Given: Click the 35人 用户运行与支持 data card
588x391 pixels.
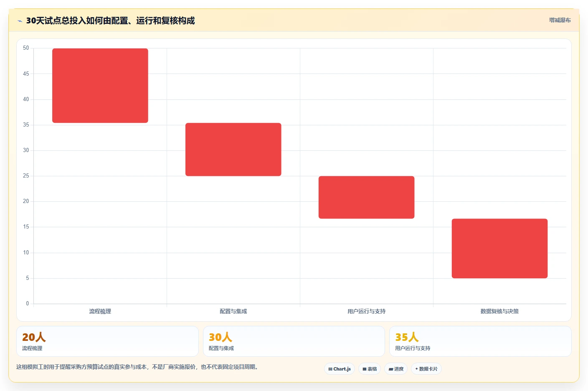Looking at the screenshot, I should click(480, 341).
